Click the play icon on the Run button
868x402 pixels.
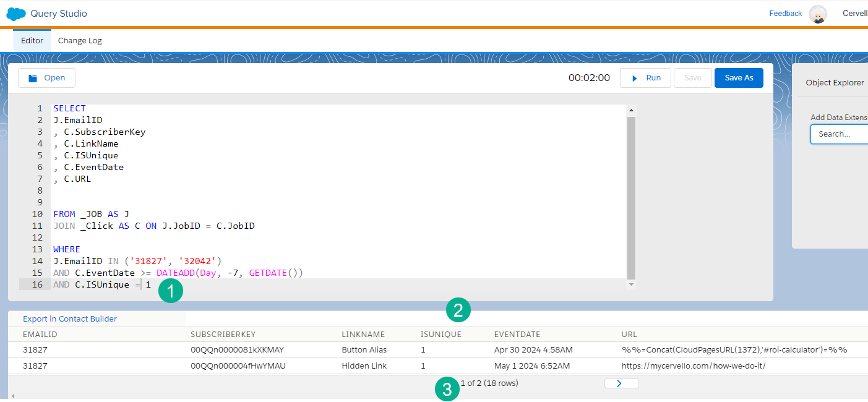[x=635, y=77]
